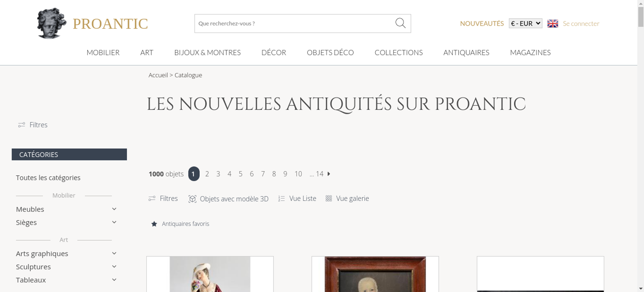Viewport: 644px width, 292px height.
Task: Click the magnifying glass search icon
Action: click(400, 23)
